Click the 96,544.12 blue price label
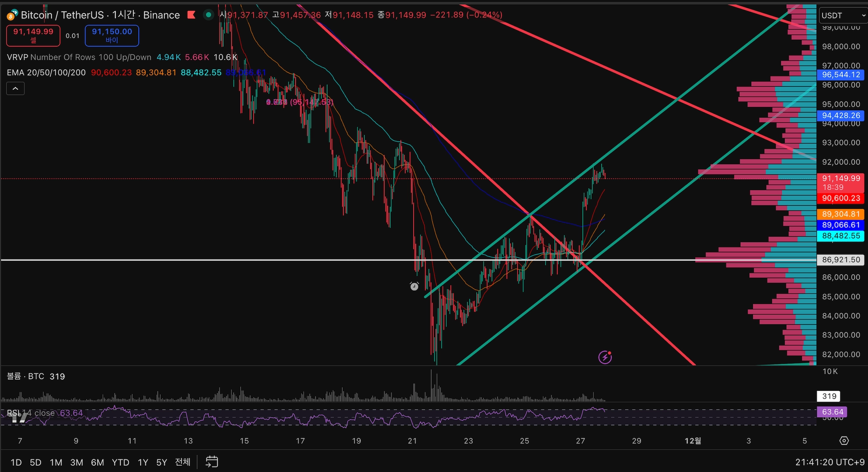This screenshot has height=472, width=868. (841, 75)
